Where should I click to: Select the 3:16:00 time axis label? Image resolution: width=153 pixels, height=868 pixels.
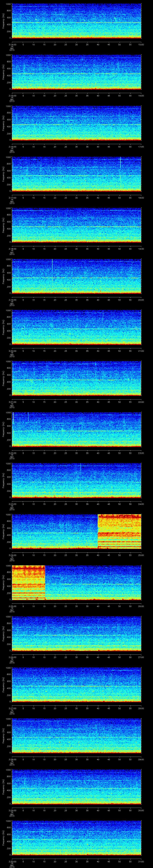click(12, 147)
